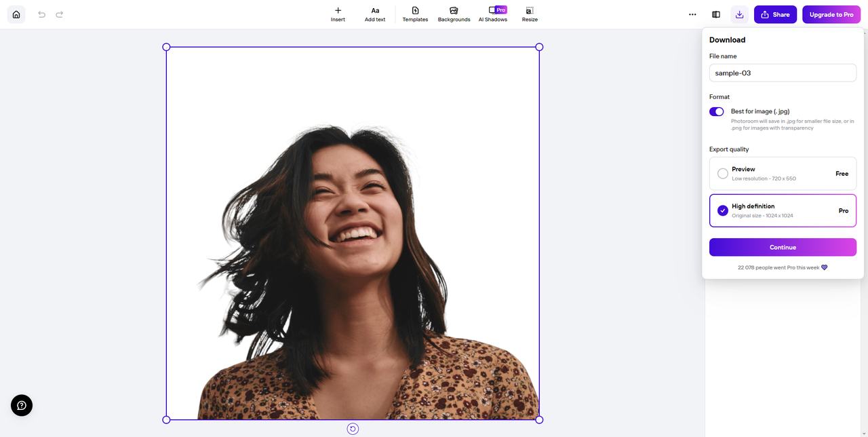Open the AI Shadows tool
The height and width of the screenshot is (437, 868).
pyautogui.click(x=493, y=14)
